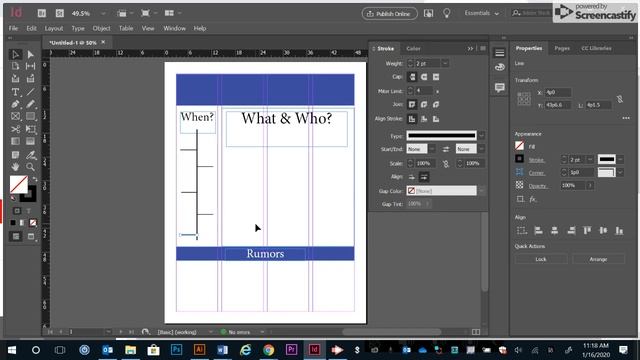Open the Layout menu
Viewport: 640px width, 360px height.
(54, 28)
